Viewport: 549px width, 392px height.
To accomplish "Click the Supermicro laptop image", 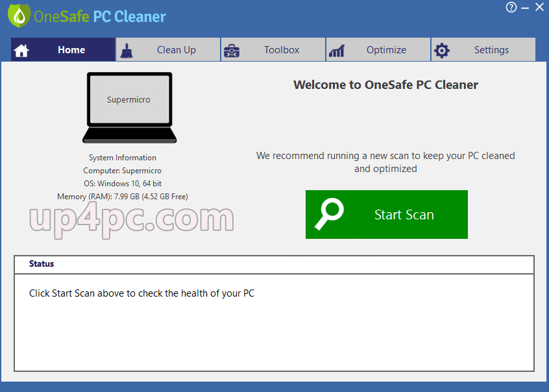I will (x=130, y=108).
